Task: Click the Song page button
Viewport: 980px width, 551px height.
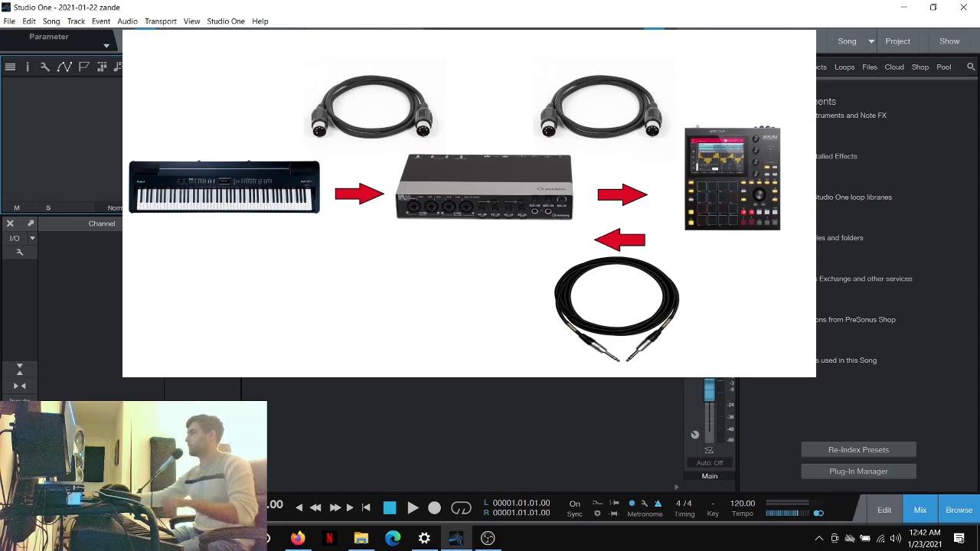Action: [x=847, y=41]
